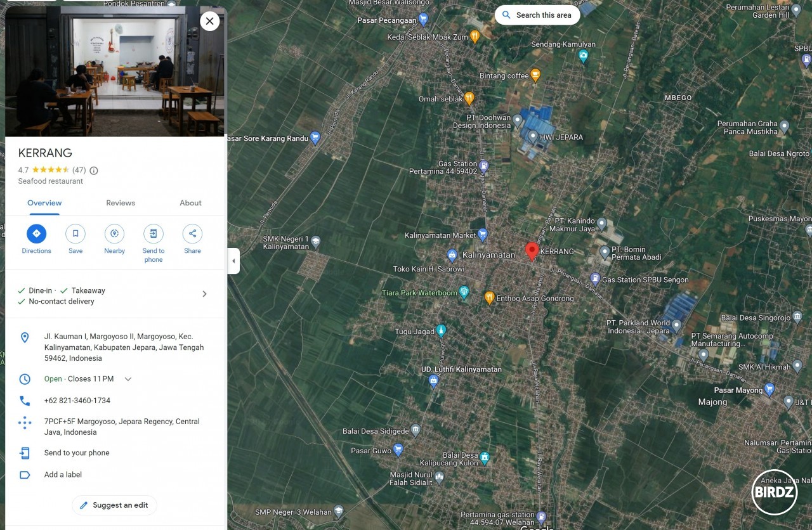The image size is (812, 530).
Task: Select the Pertamina 44 59402 gas station pin
Action: point(483,167)
